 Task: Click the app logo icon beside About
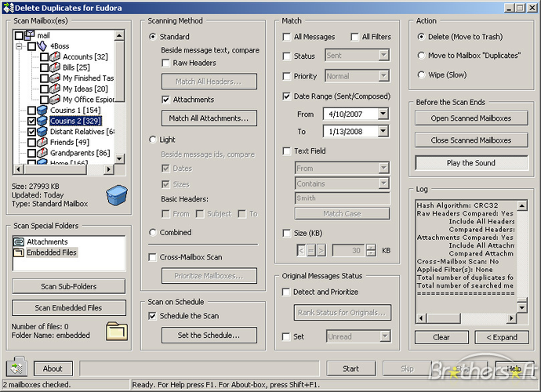tap(16, 368)
